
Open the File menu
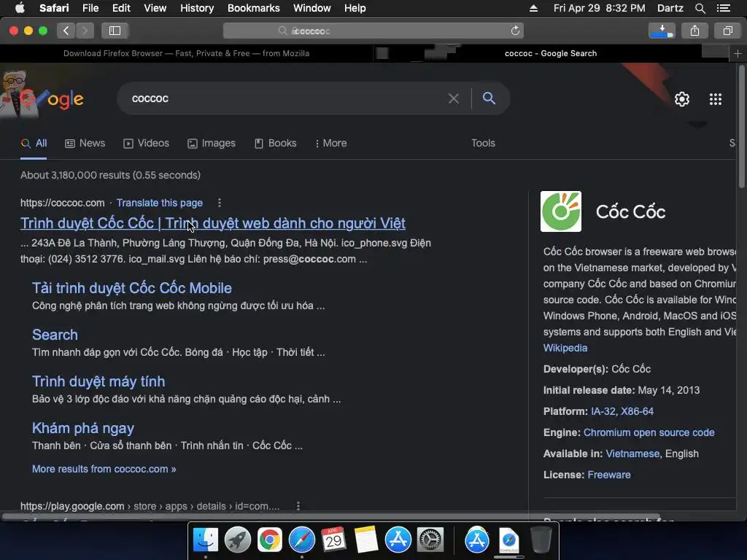90,8
